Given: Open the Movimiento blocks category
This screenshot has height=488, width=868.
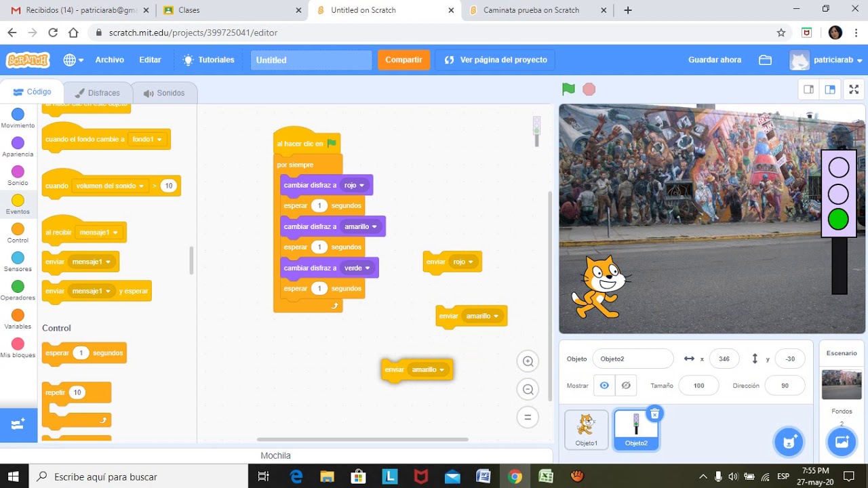Looking at the screenshot, I should [x=18, y=118].
